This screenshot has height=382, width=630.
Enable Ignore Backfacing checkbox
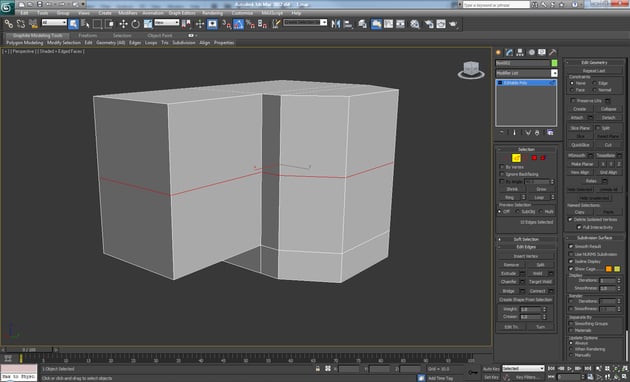pos(502,174)
